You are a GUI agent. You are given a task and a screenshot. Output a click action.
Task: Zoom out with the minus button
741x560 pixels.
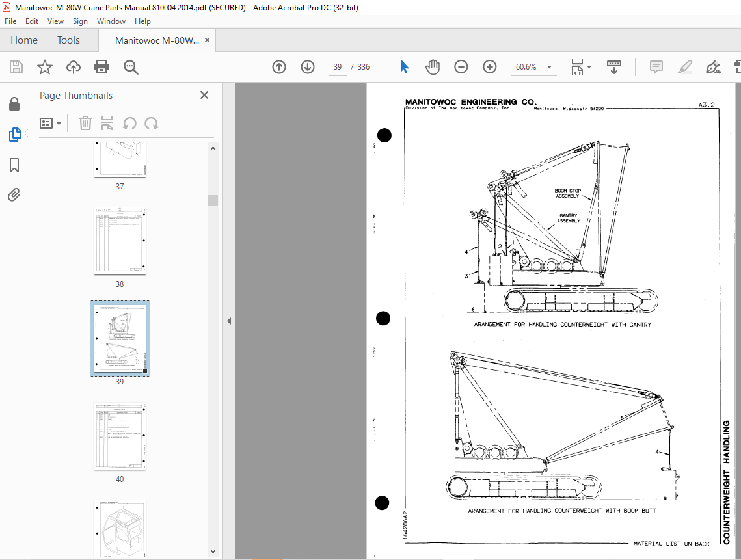click(461, 67)
